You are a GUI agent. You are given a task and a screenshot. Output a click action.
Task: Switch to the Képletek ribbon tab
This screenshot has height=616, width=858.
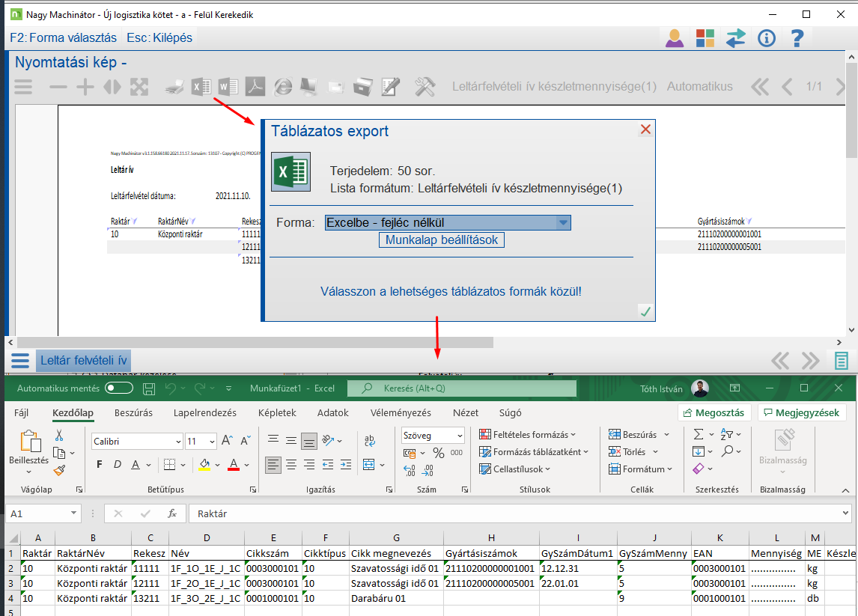pos(277,412)
